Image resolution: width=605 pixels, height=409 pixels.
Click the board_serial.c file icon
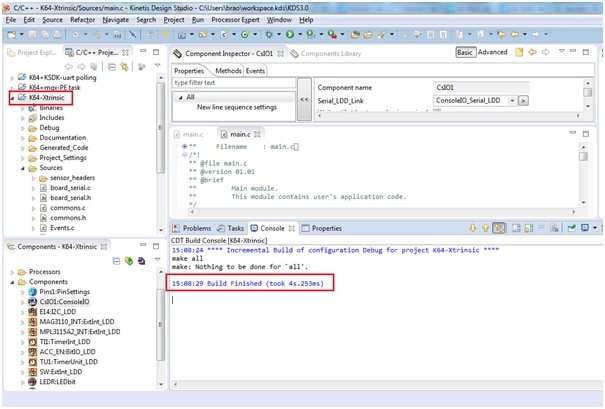(44, 187)
